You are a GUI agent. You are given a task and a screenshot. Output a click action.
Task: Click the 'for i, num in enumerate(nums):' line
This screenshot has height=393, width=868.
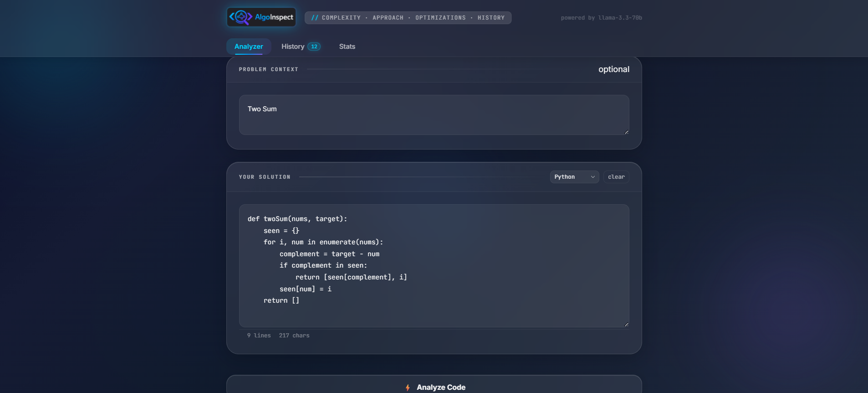click(x=323, y=242)
